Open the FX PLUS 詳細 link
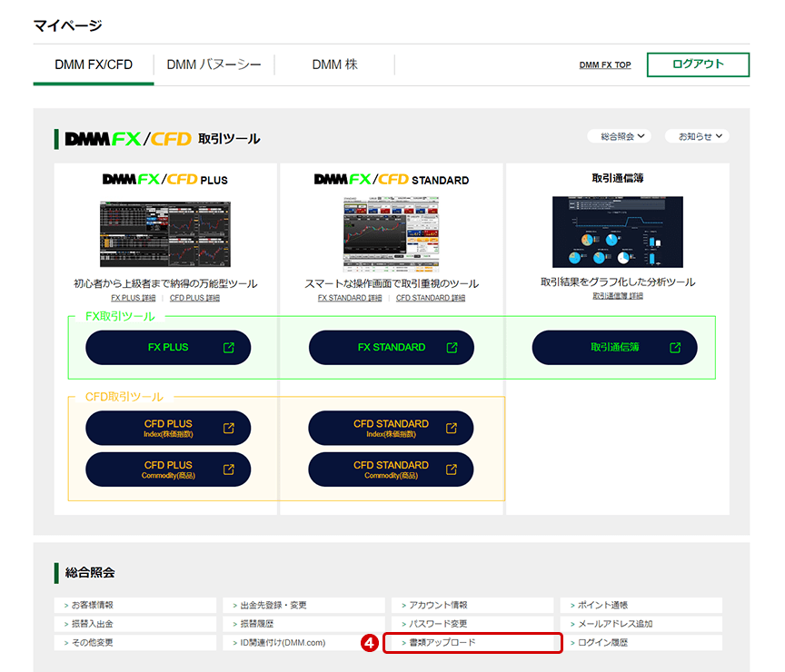Screen dimensions: 785x672 pyautogui.click(x=134, y=298)
